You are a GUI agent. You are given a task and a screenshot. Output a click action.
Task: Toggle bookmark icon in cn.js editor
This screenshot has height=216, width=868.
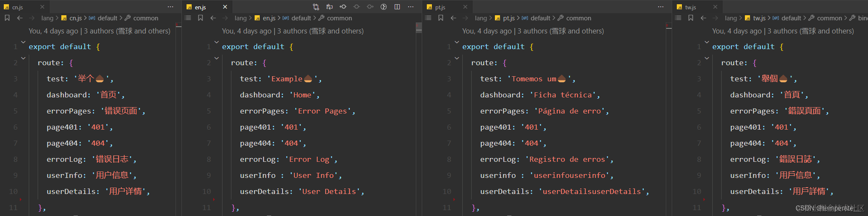[x=7, y=18]
